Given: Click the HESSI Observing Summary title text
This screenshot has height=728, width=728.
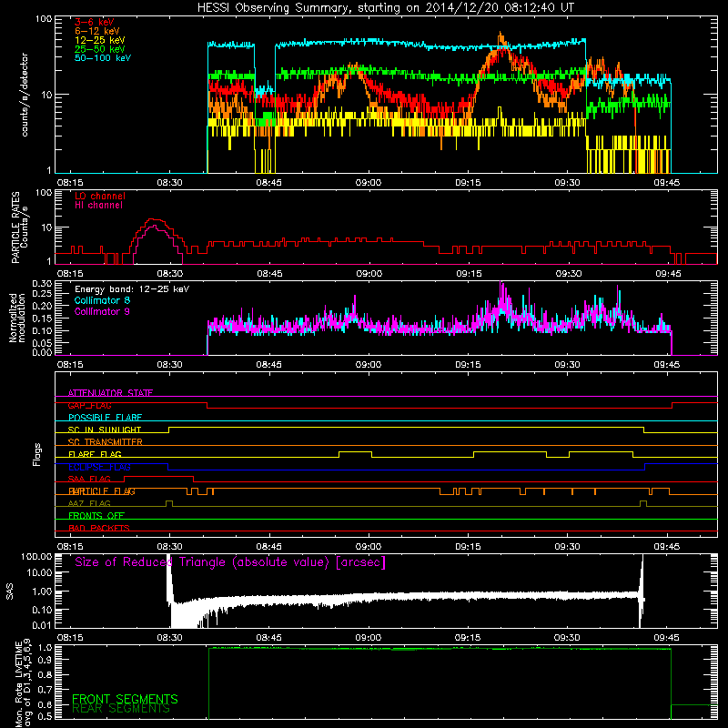Looking at the screenshot, I should tap(386, 8).
